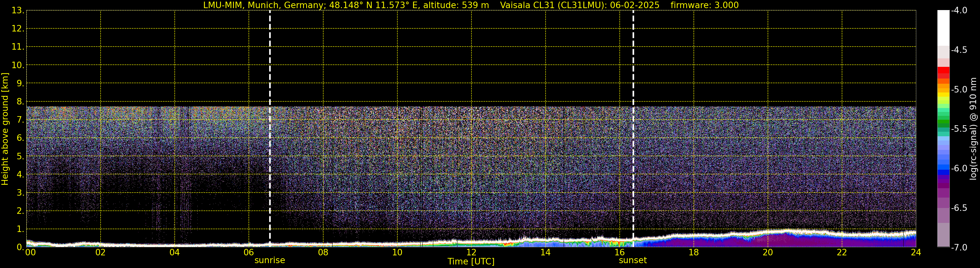Click the 04 time-axis tick label
The width and height of the screenshot is (980, 268).
[175, 253]
